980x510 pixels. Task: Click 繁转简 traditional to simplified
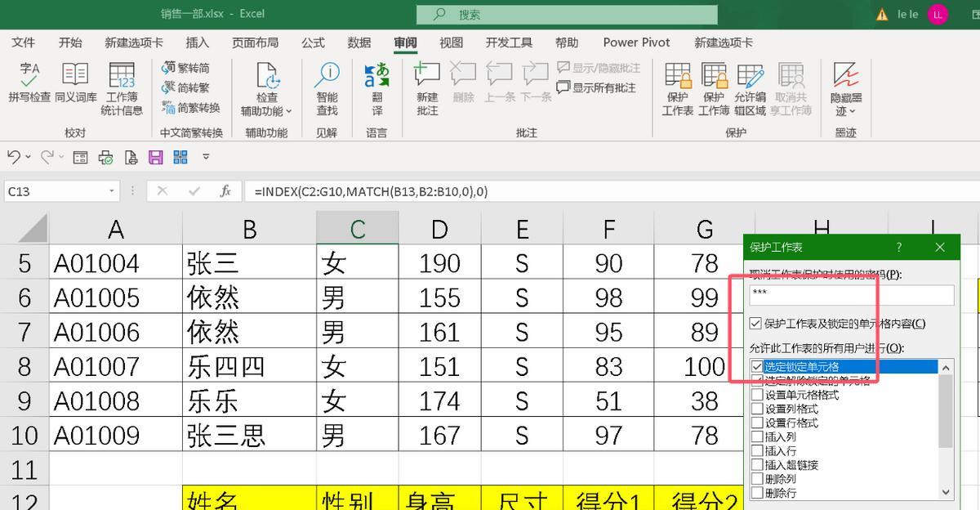[186, 68]
